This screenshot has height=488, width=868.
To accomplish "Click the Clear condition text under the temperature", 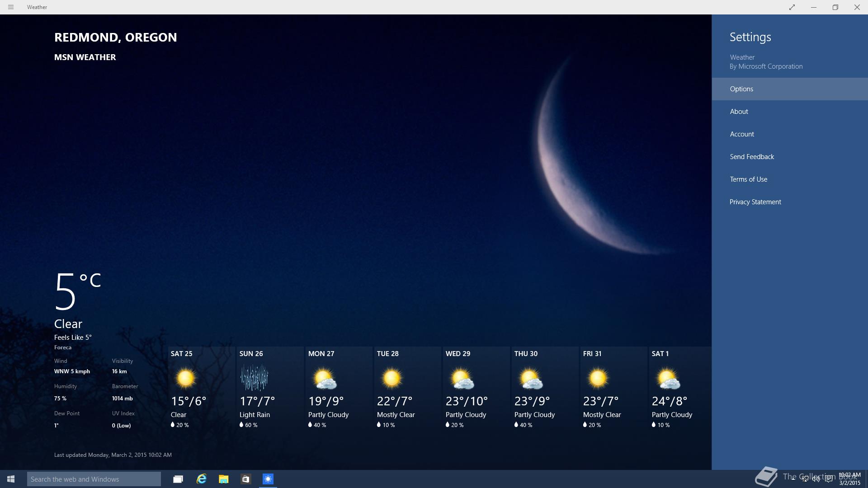I will [x=68, y=324].
